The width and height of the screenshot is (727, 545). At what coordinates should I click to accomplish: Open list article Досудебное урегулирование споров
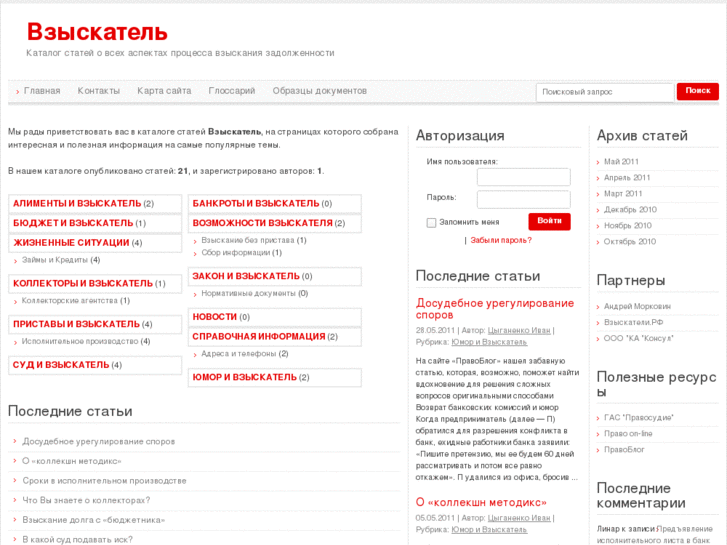point(99,442)
